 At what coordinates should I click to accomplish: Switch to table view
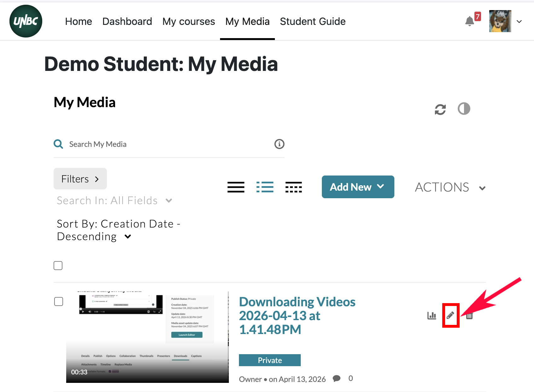pyautogui.click(x=293, y=187)
